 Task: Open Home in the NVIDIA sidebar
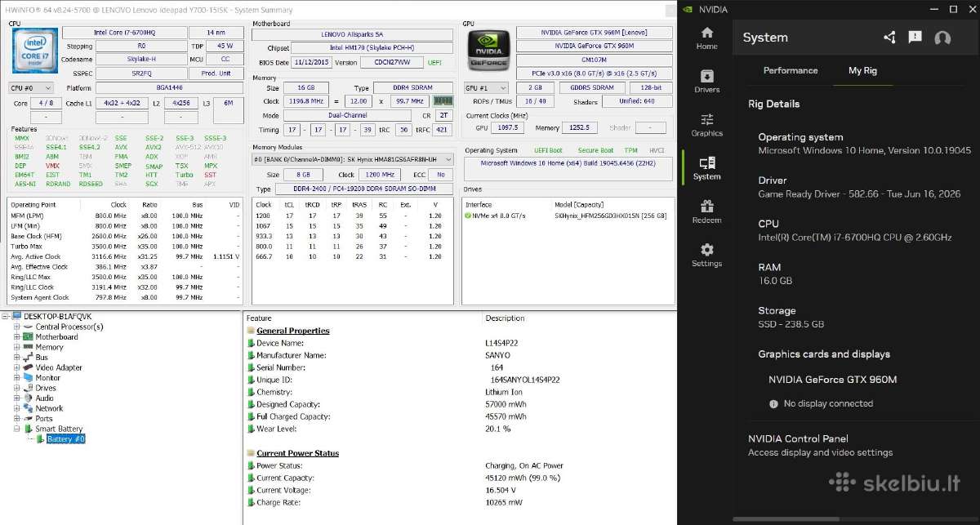[x=706, y=38]
